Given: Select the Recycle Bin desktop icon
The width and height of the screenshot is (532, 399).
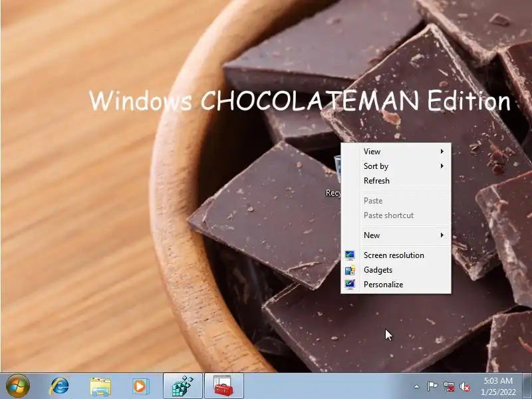Looking at the screenshot, I should click(x=334, y=176).
